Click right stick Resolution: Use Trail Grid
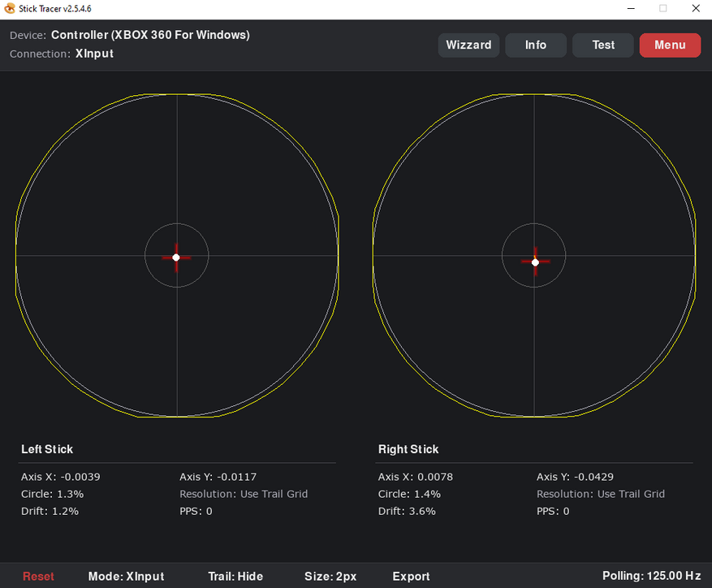712x588 pixels. pyautogui.click(x=601, y=494)
